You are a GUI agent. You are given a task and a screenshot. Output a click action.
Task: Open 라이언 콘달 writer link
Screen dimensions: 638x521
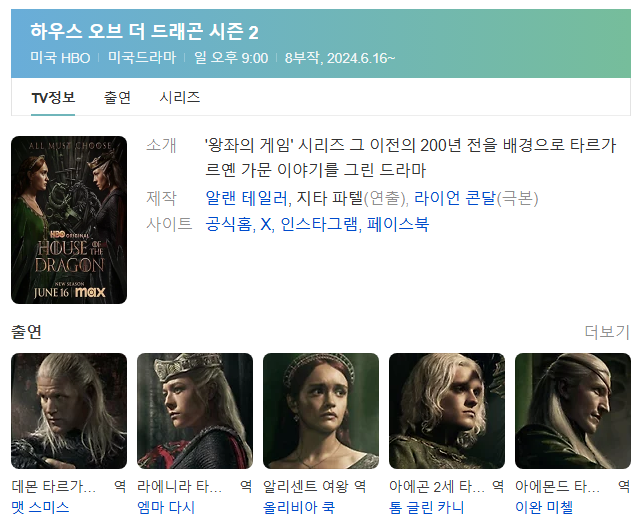[x=455, y=198]
